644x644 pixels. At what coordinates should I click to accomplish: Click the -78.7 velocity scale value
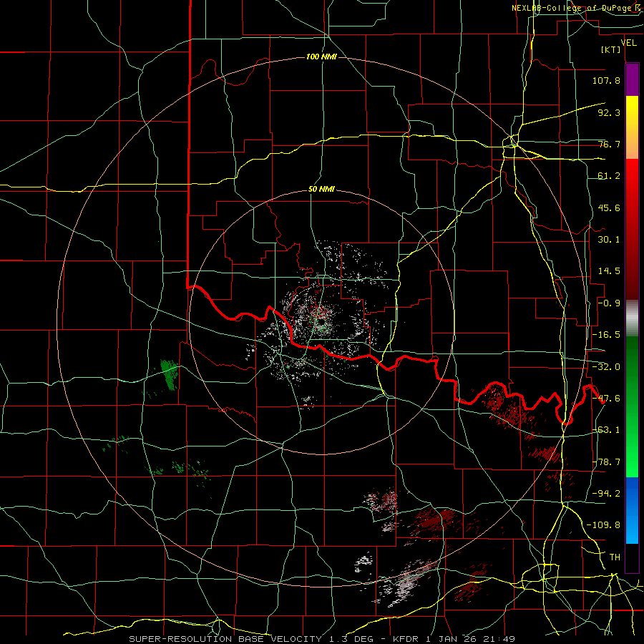(606, 462)
